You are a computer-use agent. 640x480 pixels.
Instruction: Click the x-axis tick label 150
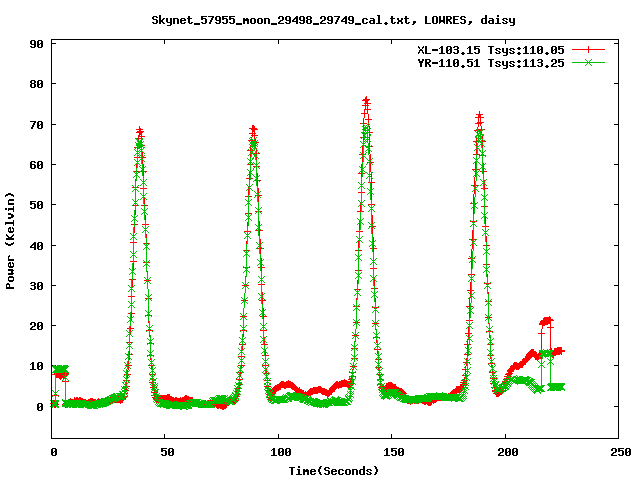click(394, 452)
